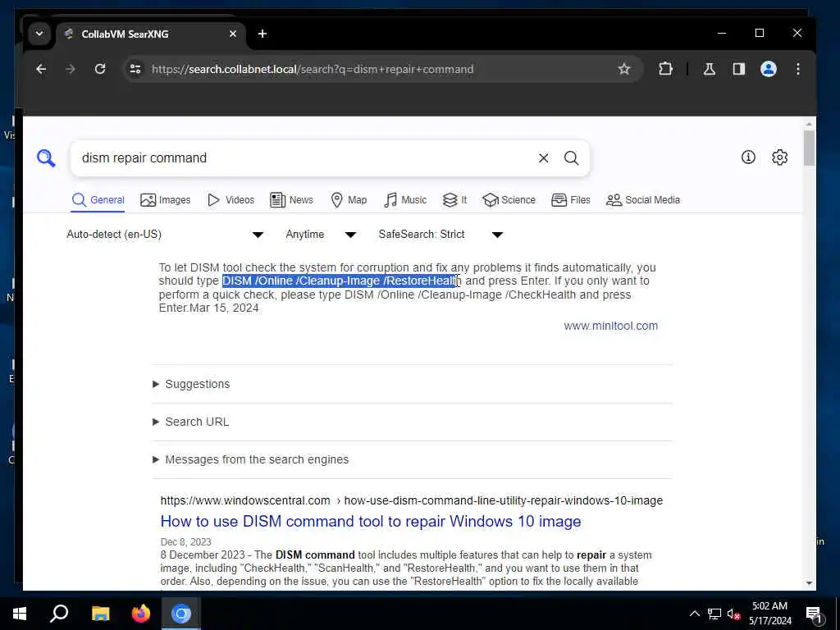Switch to the Images category

[x=166, y=200]
